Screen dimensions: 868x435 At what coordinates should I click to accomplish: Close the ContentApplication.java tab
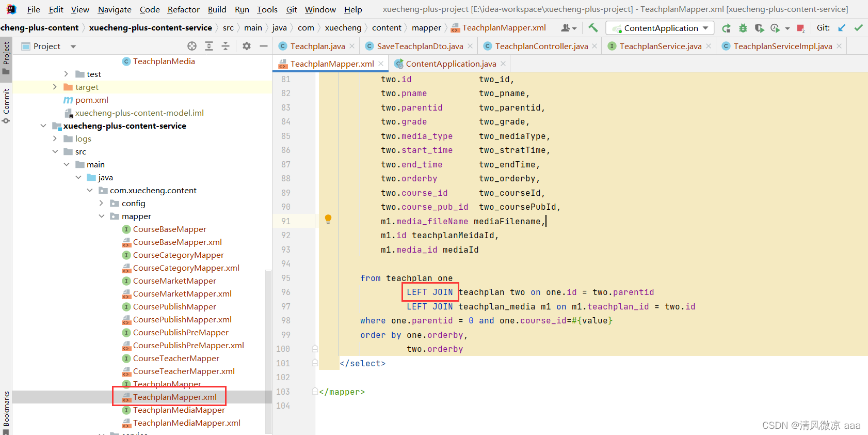(x=503, y=64)
